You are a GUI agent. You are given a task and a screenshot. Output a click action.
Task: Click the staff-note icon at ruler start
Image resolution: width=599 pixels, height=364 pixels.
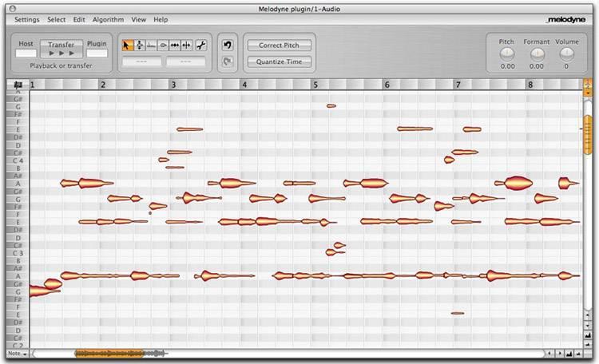click(18, 85)
